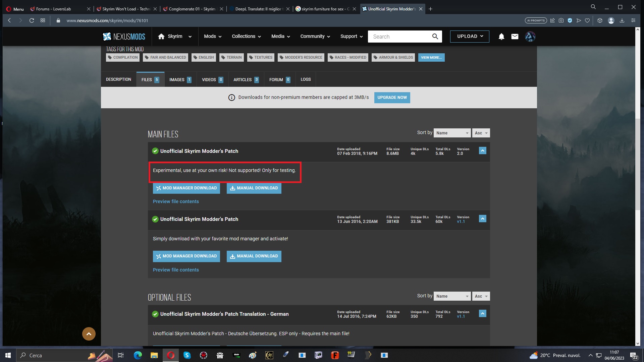Open the Community menu
The width and height of the screenshot is (644, 362).
[x=315, y=37]
